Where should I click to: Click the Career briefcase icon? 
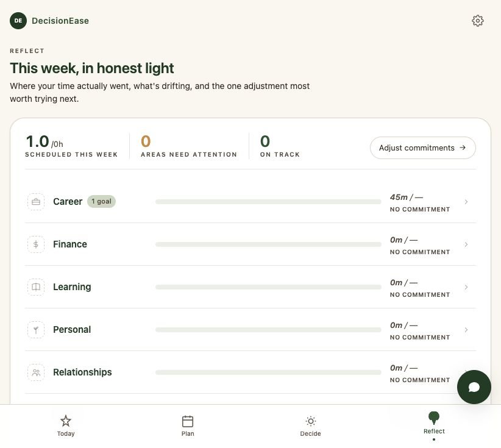[x=36, y=202]
